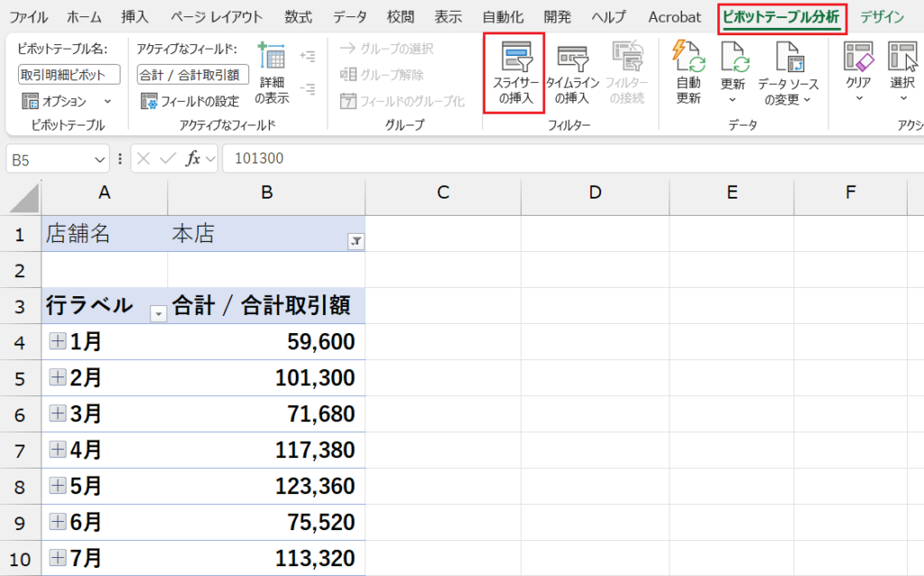Click the 詳細の表示 (Show Details) icon
This screenshot has height=576, width=924.
tap(271, 58)
